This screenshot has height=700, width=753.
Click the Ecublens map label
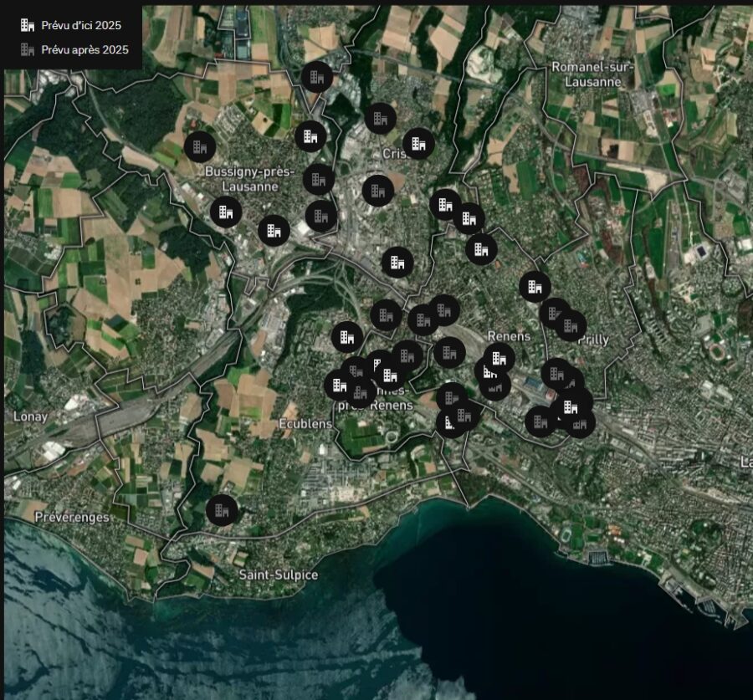tap(305, 423)
